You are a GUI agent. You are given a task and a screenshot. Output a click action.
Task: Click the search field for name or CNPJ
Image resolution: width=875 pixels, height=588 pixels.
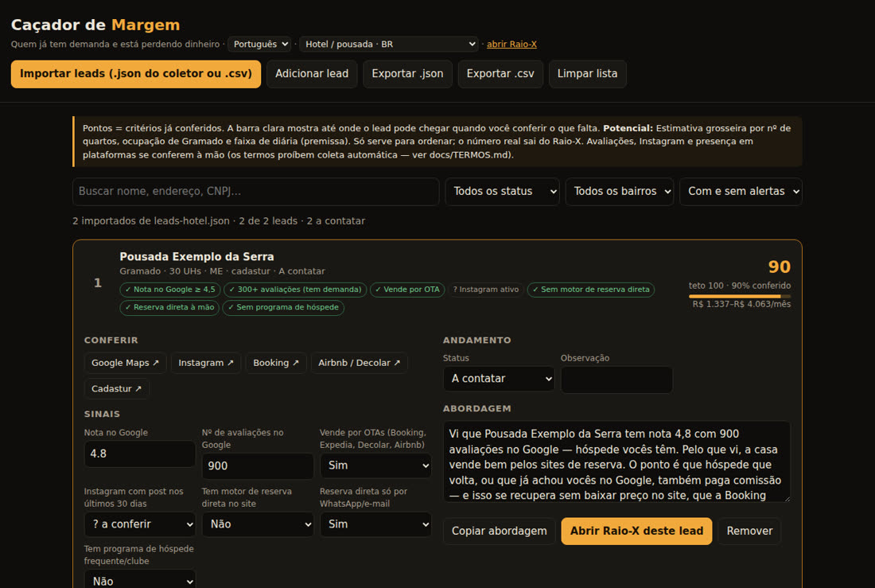tap(255, 192)
